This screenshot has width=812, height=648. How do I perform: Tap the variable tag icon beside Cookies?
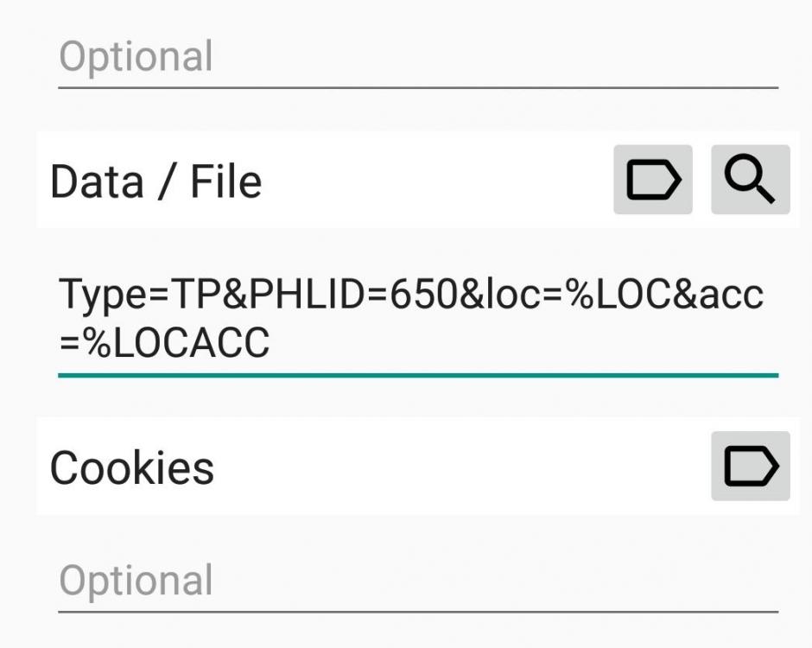(x=750, y=467)
